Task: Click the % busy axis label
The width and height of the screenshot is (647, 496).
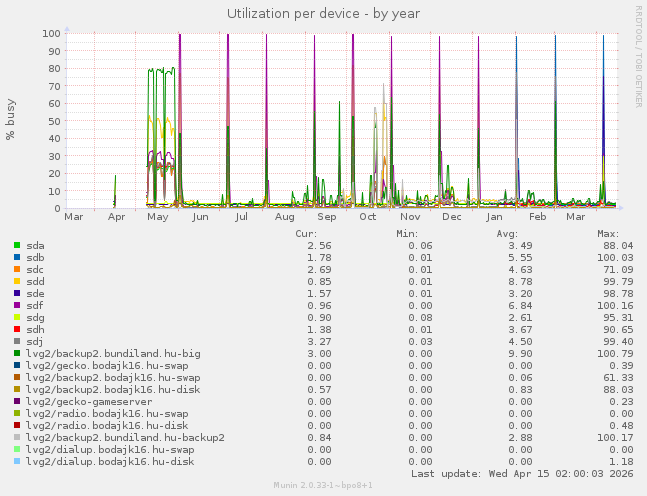Action: point(10,119)
